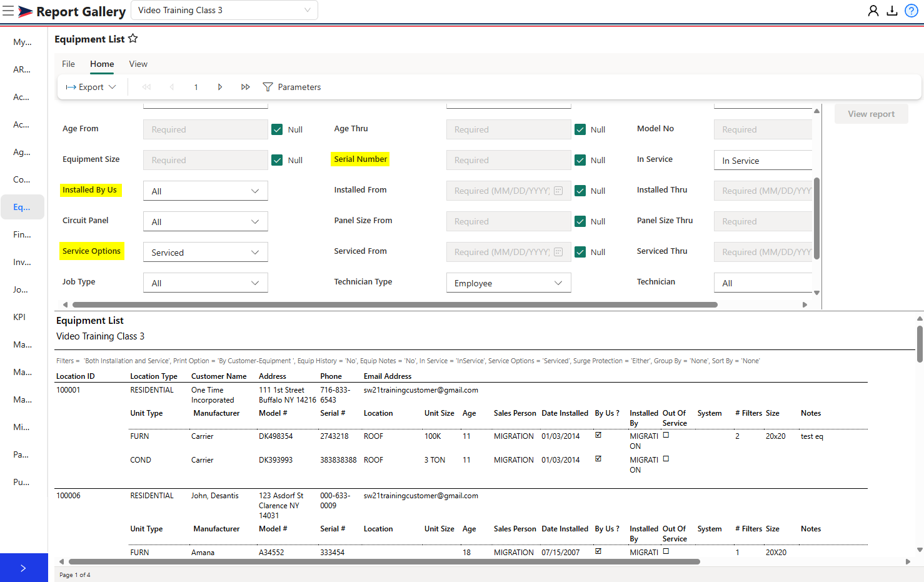Switch to the Home tab
The image size is (924, 582).
pyautogui.click(x=102, y=64)
